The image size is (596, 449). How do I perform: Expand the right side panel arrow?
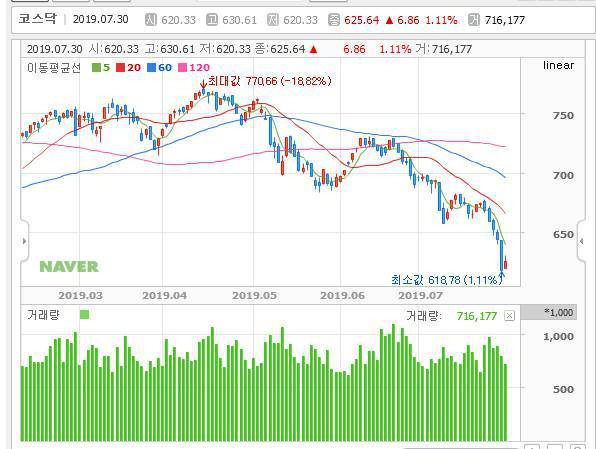(582, 241)
